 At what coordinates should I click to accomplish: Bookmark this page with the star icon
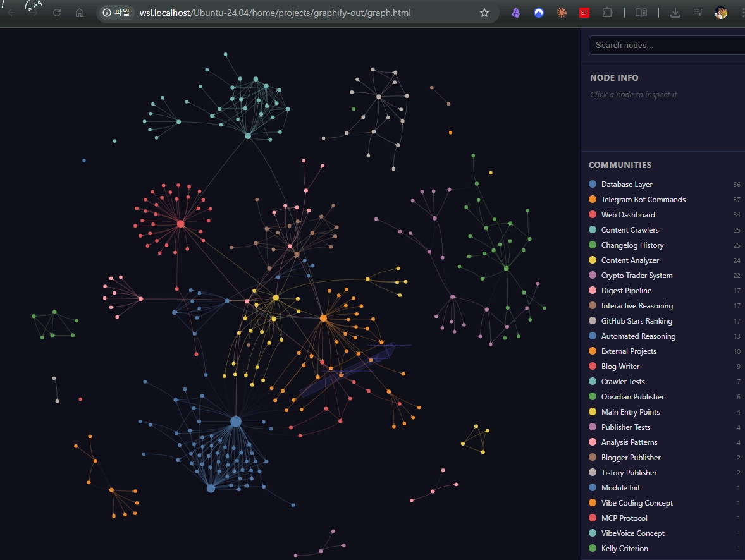tap(484, 13)
